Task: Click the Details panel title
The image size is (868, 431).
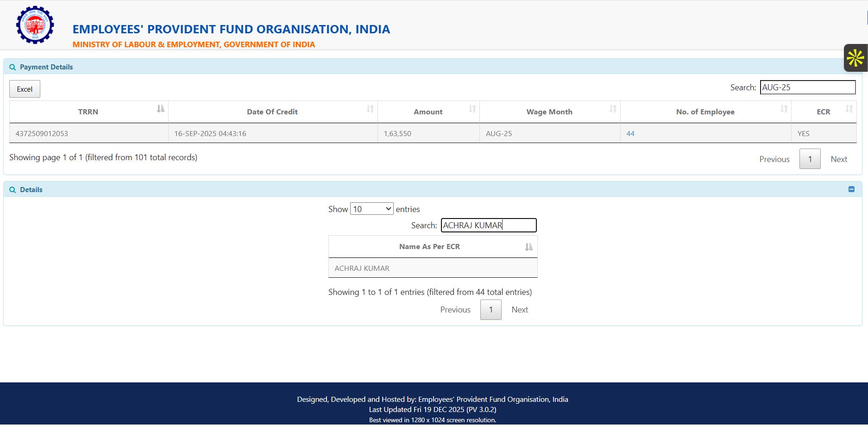Action: click(x=31, y=190)
